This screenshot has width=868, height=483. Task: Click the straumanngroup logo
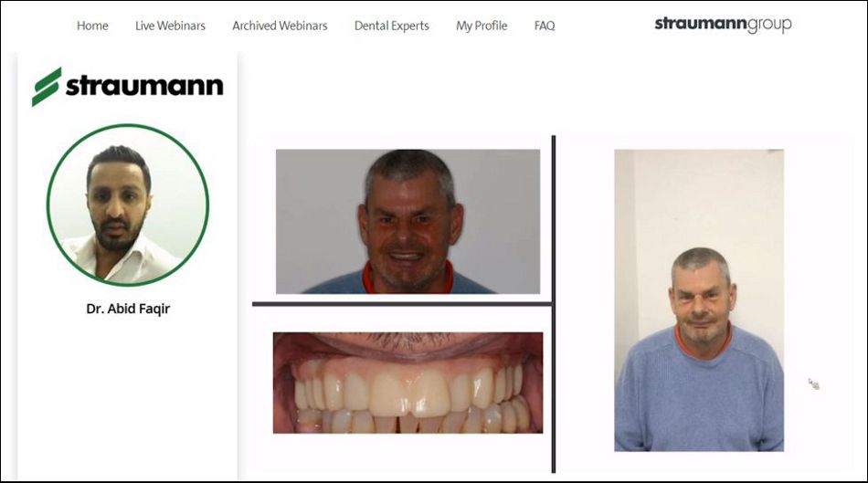pos(723,25)
